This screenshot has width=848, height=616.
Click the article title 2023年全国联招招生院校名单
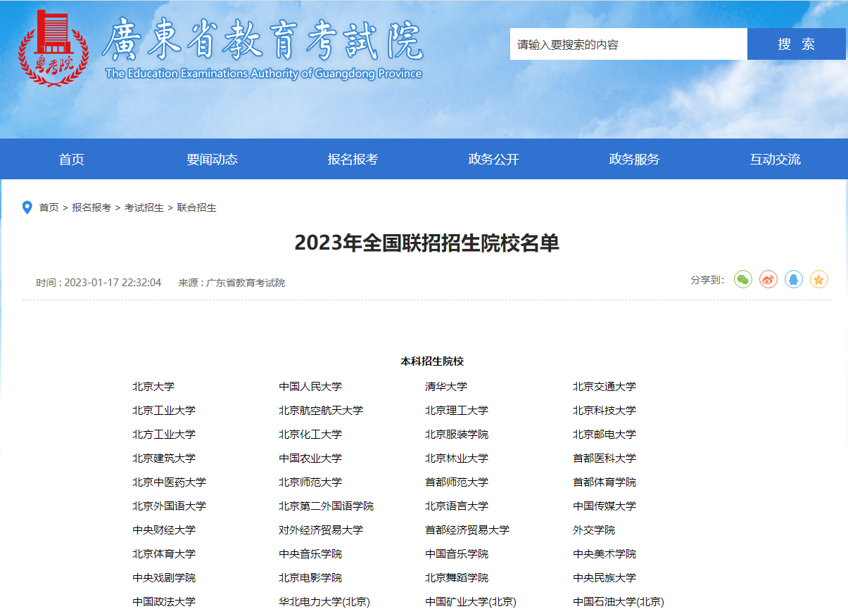click(427, 243)
